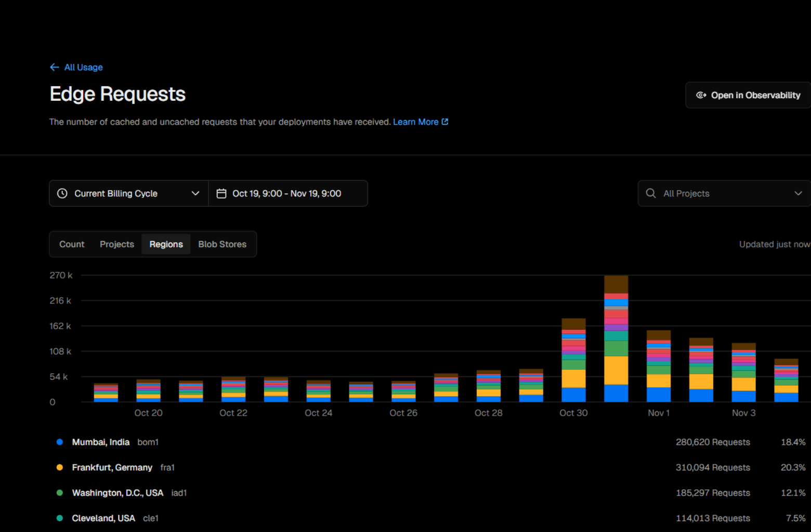Open the All Projects dropdown chevron

798,193
